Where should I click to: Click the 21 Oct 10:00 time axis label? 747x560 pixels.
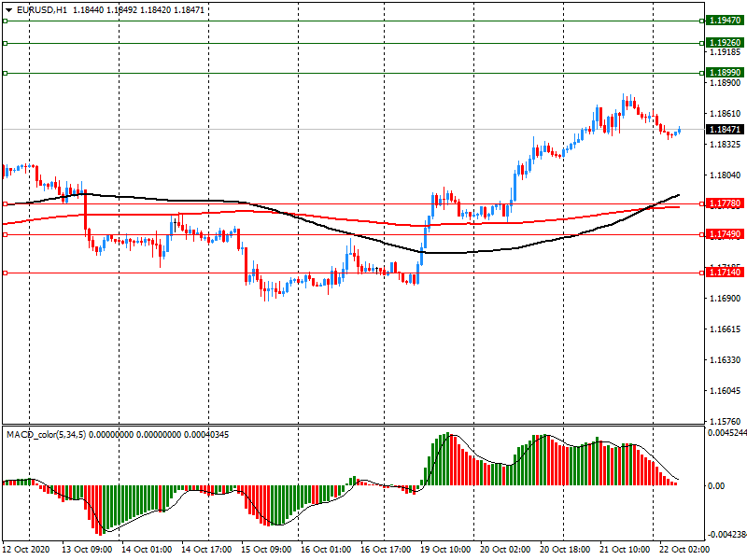pos(625,550)
